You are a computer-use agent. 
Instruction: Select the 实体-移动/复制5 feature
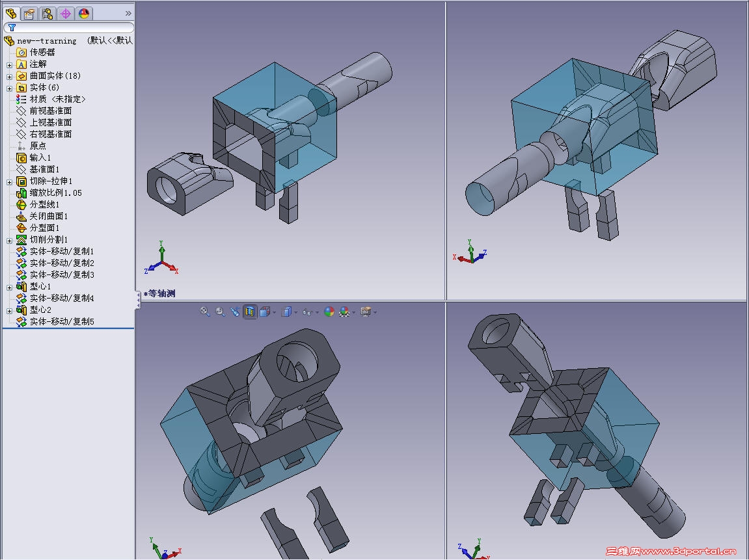(62, 321)
